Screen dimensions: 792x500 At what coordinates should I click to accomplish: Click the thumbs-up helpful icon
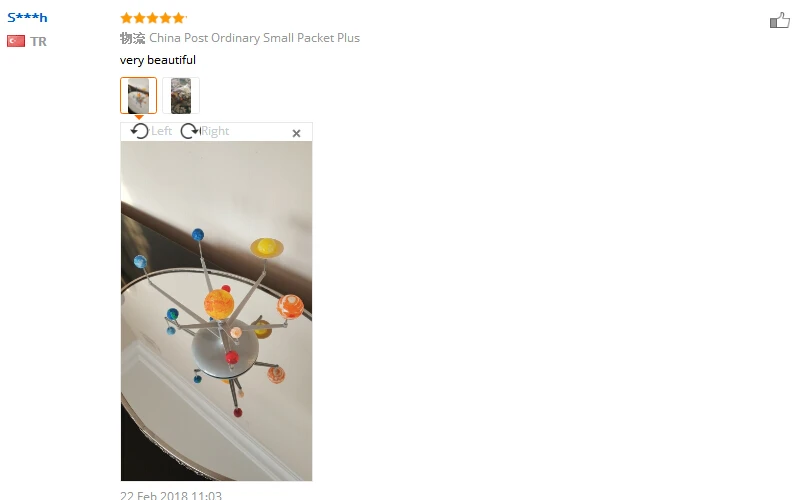pos(780,21)
